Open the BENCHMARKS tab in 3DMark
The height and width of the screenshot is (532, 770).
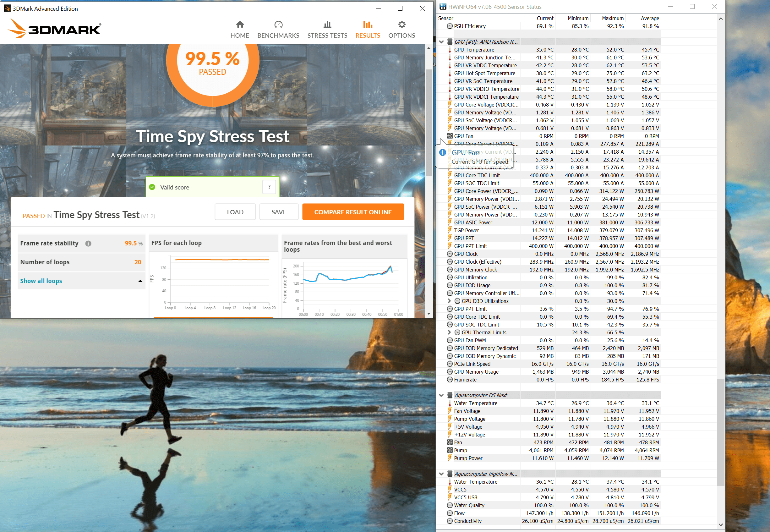point(278,29)
